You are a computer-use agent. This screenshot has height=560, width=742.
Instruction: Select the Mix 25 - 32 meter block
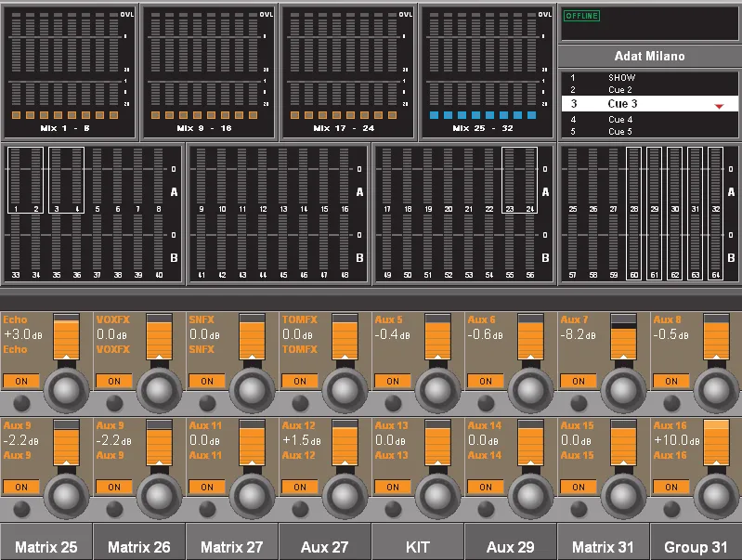[x=488, y=72]
